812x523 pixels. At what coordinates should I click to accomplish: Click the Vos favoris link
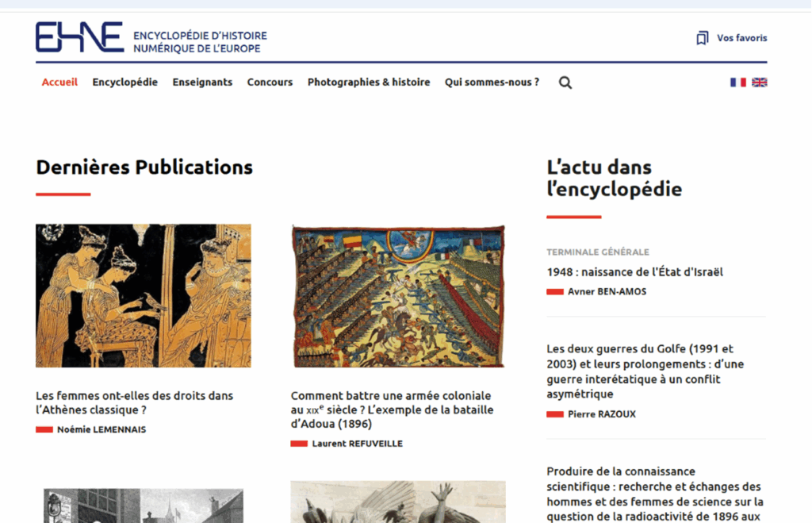741,38
